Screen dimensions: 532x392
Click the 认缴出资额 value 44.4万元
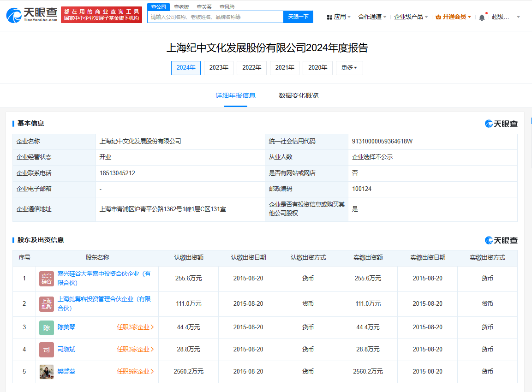click(x=189, y=327)
